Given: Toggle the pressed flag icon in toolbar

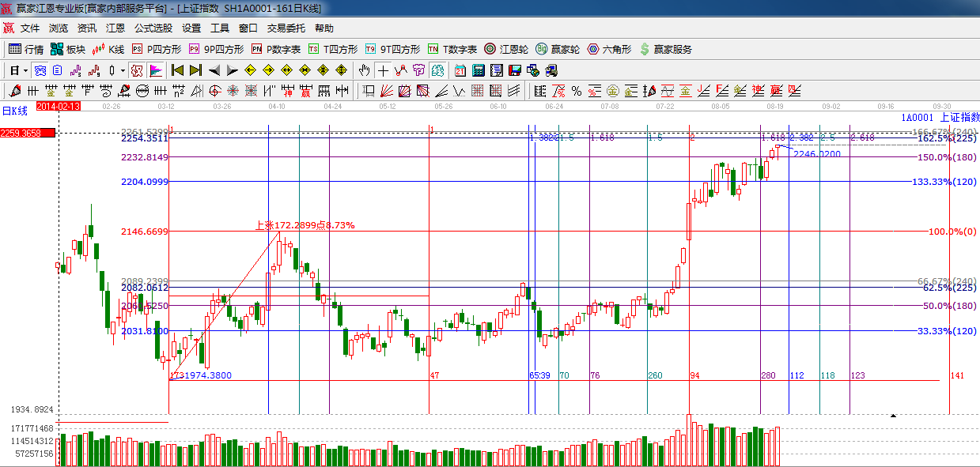Looking at the screenshot, I should tap(156, 70).
